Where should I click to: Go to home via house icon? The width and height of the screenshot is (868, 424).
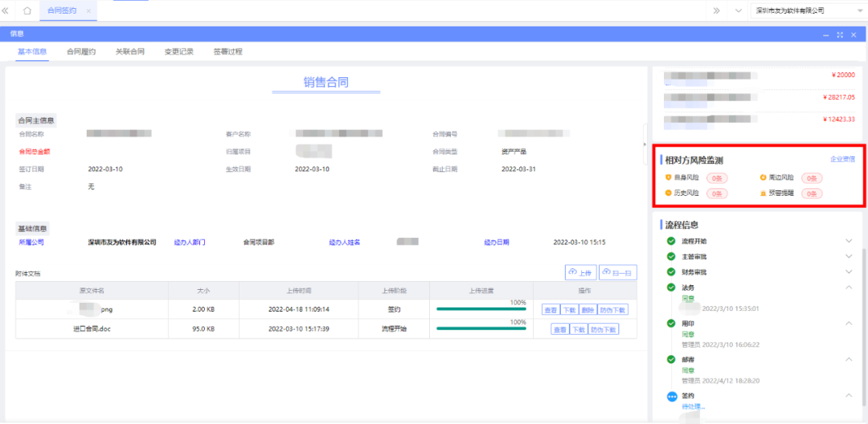(x=27, y=10)
